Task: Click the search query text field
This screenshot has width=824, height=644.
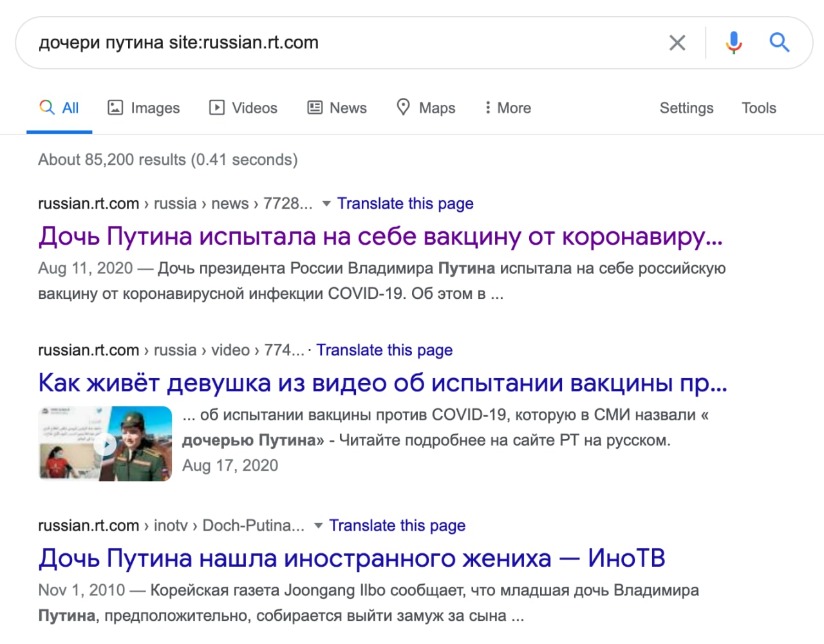Action: [348, 43]
